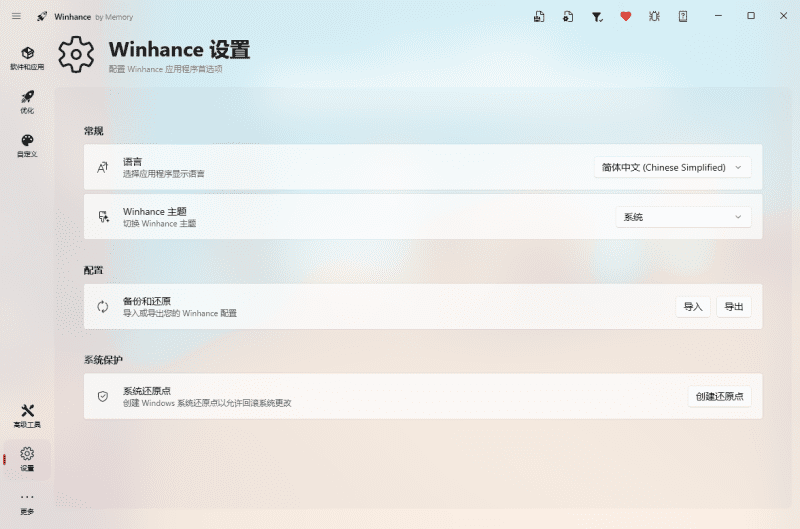Select the 设置 sidebar item
Viewport: 800px width, 529px height.
coord(27,459)
